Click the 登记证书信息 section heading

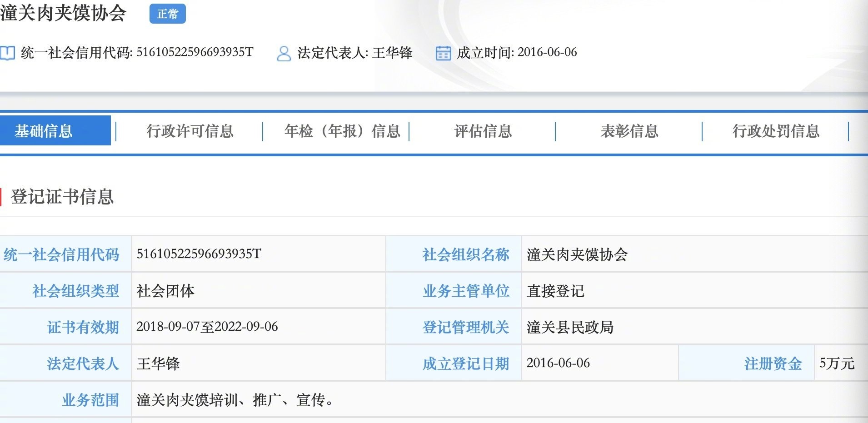(62, 197)
